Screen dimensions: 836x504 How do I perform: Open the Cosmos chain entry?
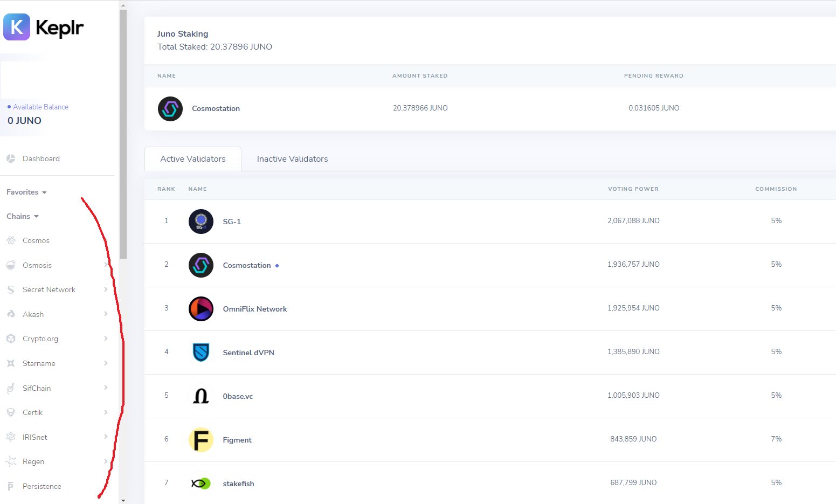(x=36, y=240)
